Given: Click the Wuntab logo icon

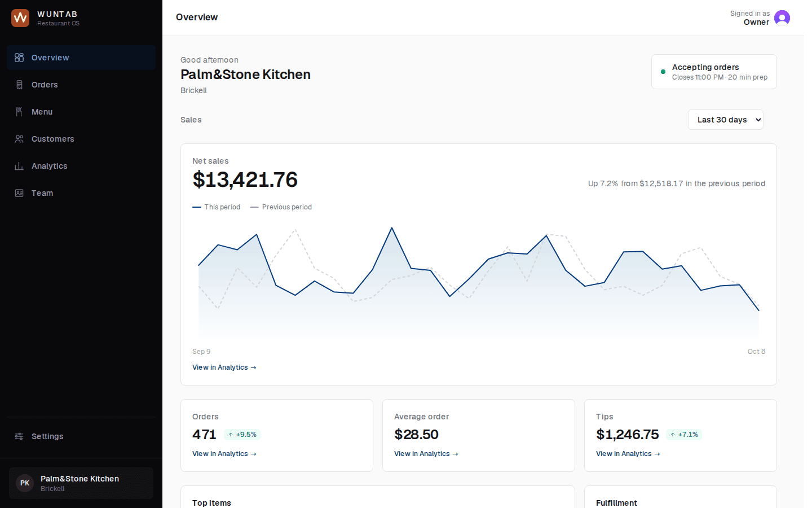Looking at the screenshot, I should pos(20,18).
